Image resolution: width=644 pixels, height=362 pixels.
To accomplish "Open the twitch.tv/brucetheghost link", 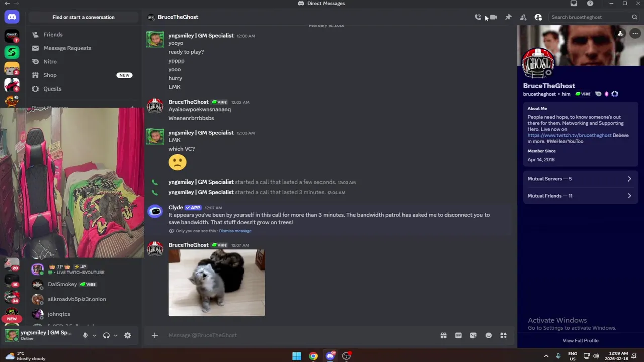I will (570, 135).
